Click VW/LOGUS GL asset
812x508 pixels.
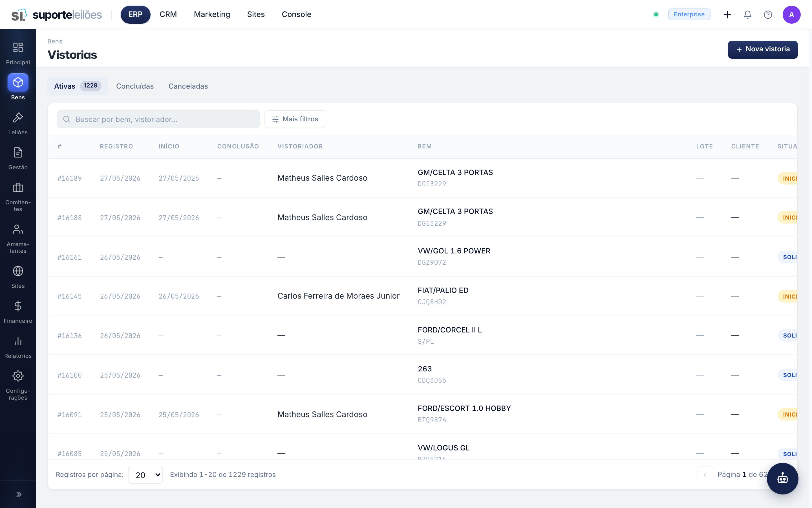(x=443, y=448)
